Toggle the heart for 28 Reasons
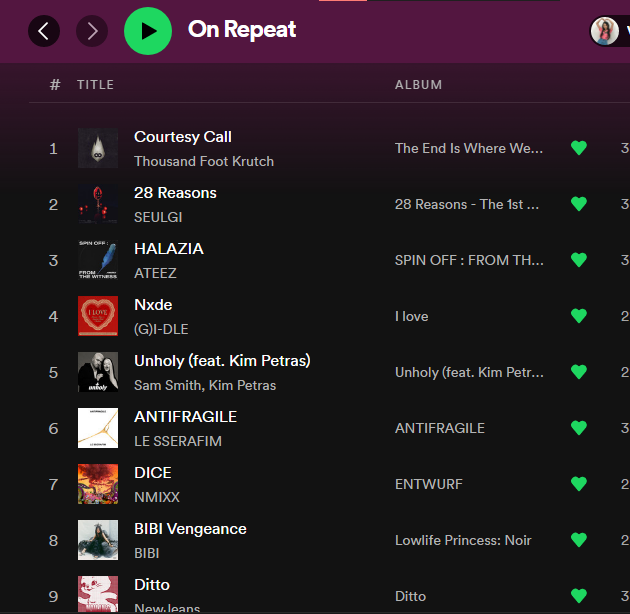 coord(579,204)
